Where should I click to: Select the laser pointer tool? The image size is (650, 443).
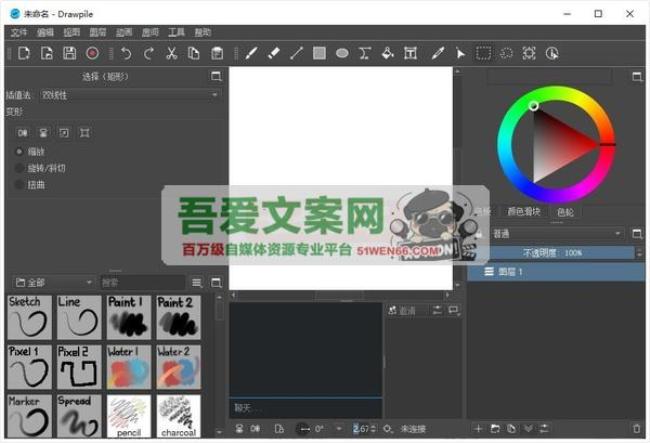[460, 53]
